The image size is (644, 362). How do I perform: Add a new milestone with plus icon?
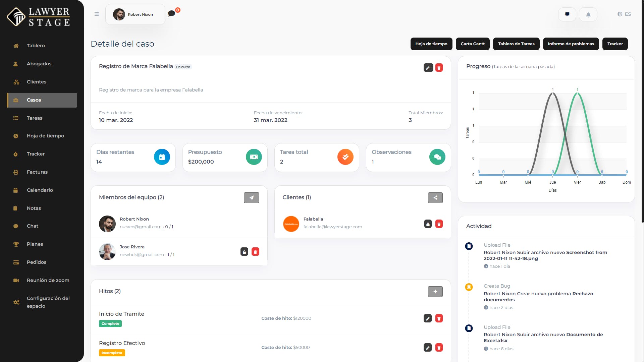435,292
